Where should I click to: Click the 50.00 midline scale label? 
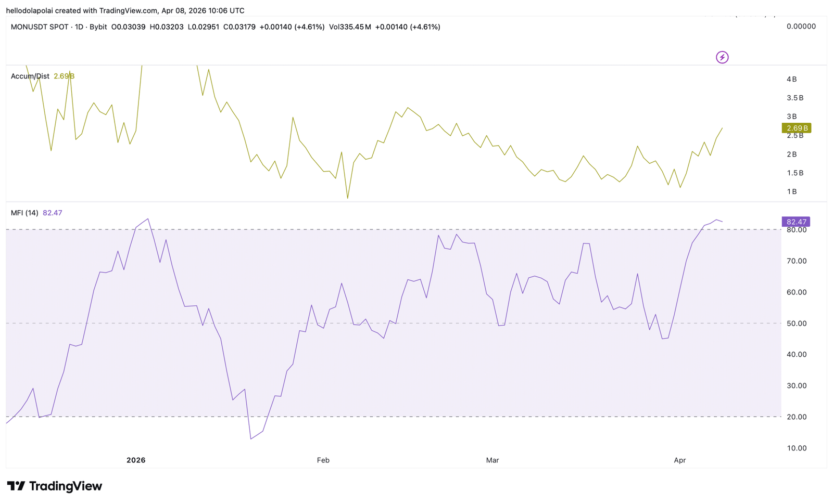pos(797,324)
